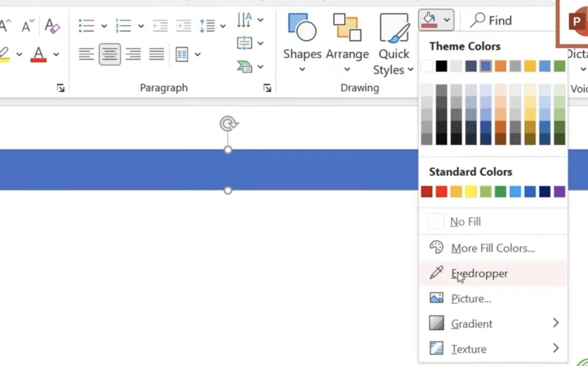The image size is (588, 366).
Task: Select No Fill
Action: 465,222
